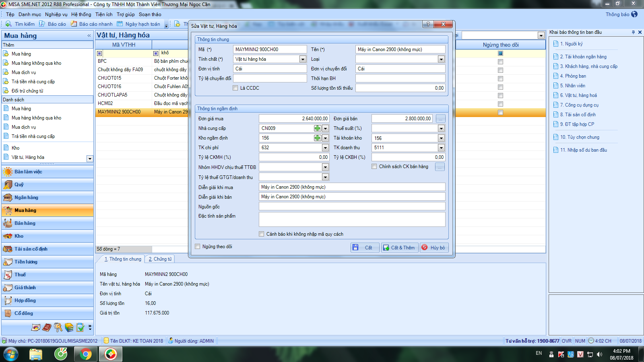Screen dimensions: 644x362
Task: Click the Tên (*) input field
Action: click(x=400, y=49)
